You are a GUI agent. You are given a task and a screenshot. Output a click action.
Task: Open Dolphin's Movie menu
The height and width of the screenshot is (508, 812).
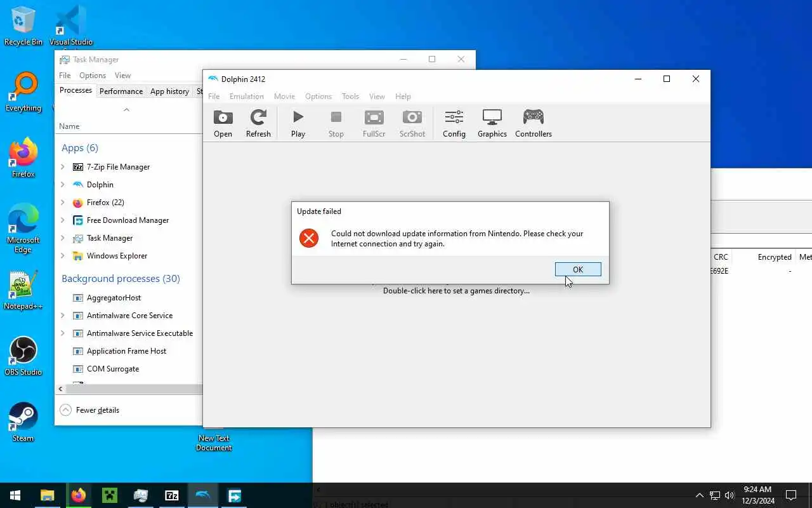[x=284, y=97]
